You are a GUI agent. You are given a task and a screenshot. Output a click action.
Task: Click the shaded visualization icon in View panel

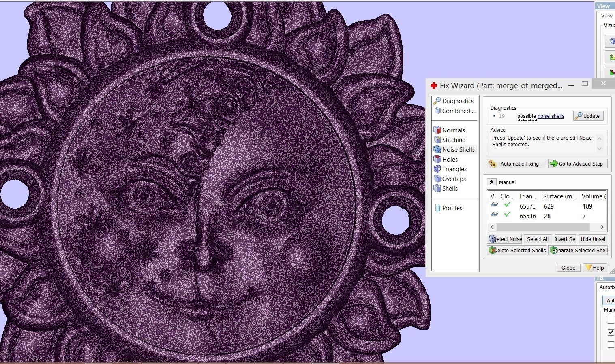tap(611, 41)
